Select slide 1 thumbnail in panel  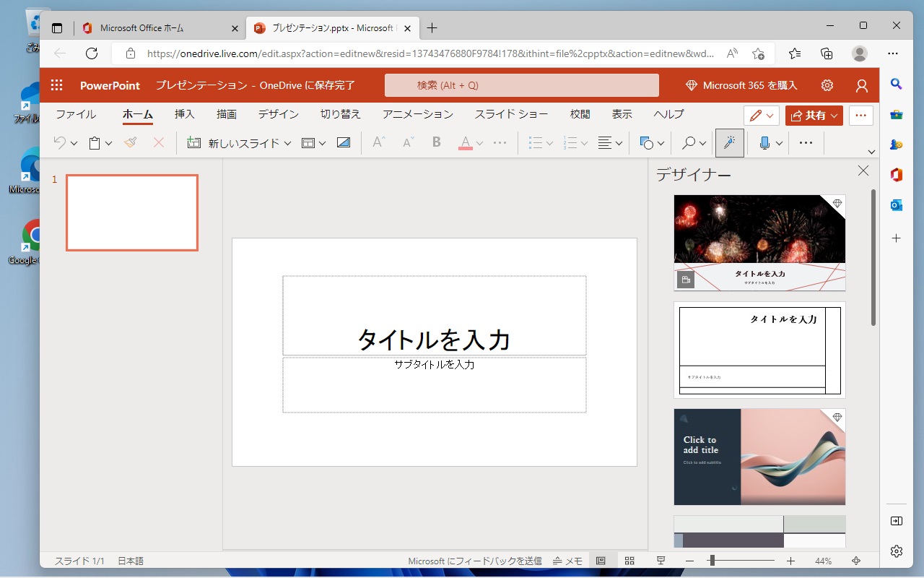coord(132,212)
